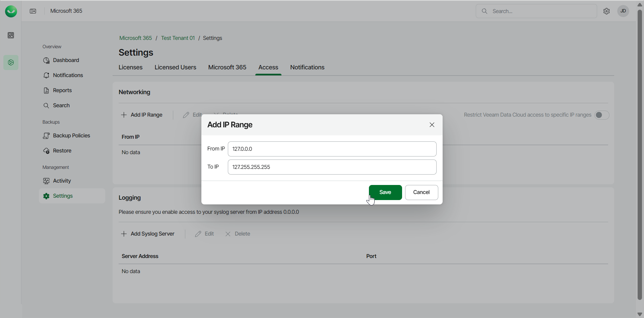Go to Restore page
The width and height of the screenshot is (644, 318).
[62, 151]
